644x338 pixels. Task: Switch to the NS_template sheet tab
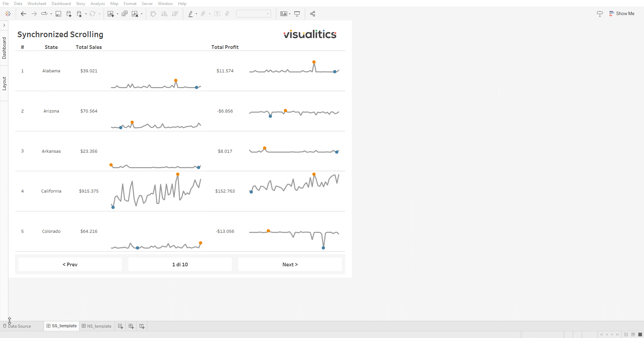click(97, 326)
